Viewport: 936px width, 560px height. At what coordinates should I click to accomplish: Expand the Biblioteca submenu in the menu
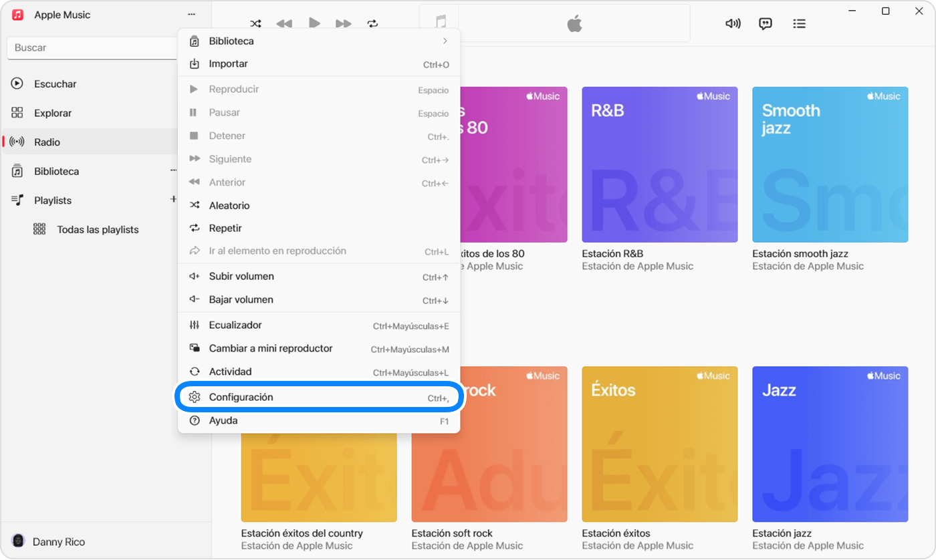[319, 41]
